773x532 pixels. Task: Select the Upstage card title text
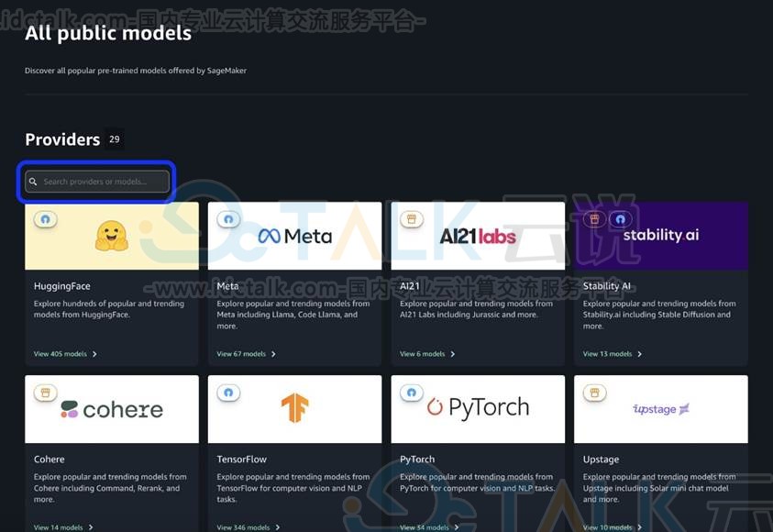601,460
